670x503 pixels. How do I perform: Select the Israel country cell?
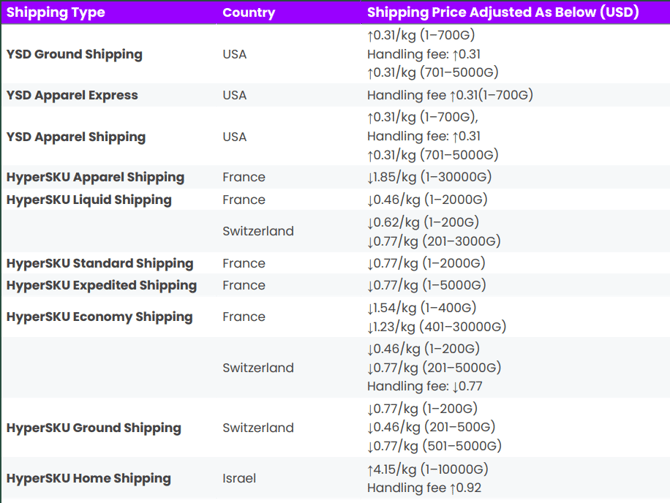pyautogui.click(x=239, y=478)
